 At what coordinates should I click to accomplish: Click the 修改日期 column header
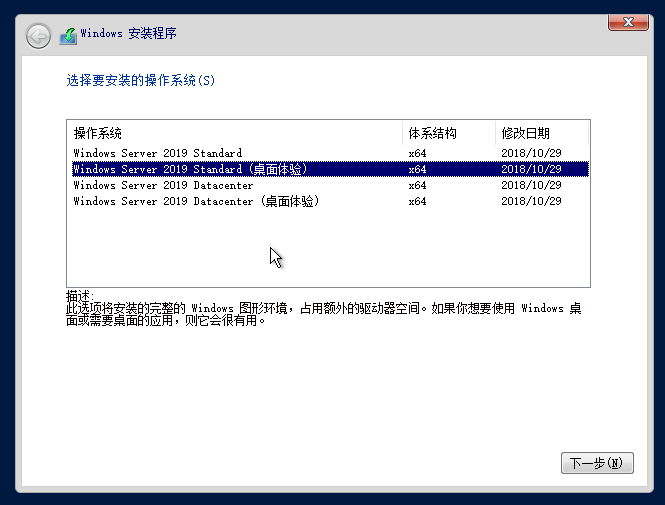click(542, 133)
